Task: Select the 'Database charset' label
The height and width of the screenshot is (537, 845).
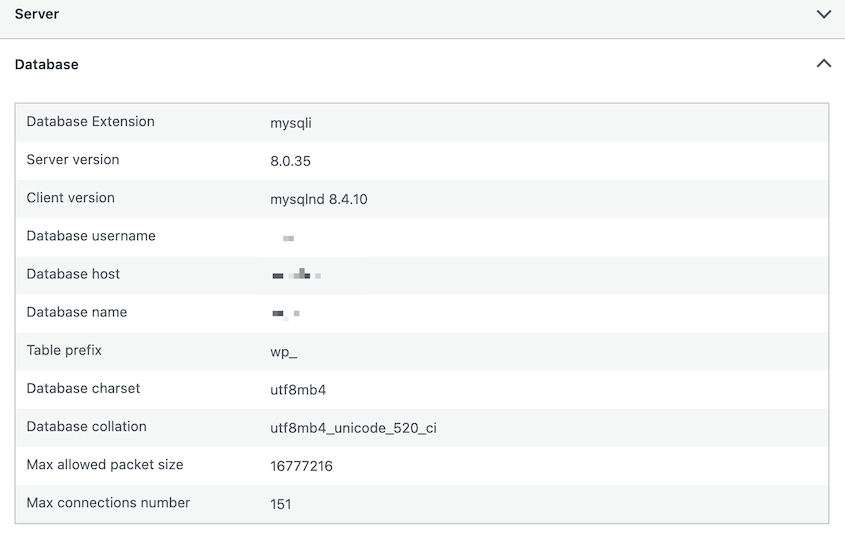Action: pyautogui.click(x=83, y=389)
